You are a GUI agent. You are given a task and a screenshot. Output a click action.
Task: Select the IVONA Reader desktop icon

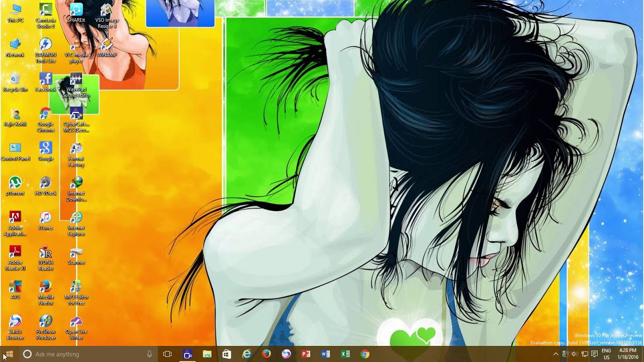coord(46,258)
